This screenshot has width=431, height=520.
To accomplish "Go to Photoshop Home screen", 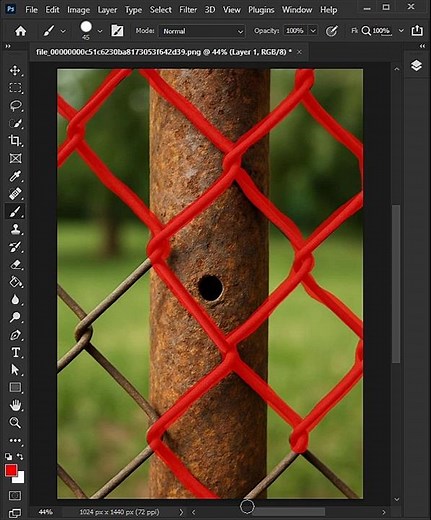I will (20, 31).
